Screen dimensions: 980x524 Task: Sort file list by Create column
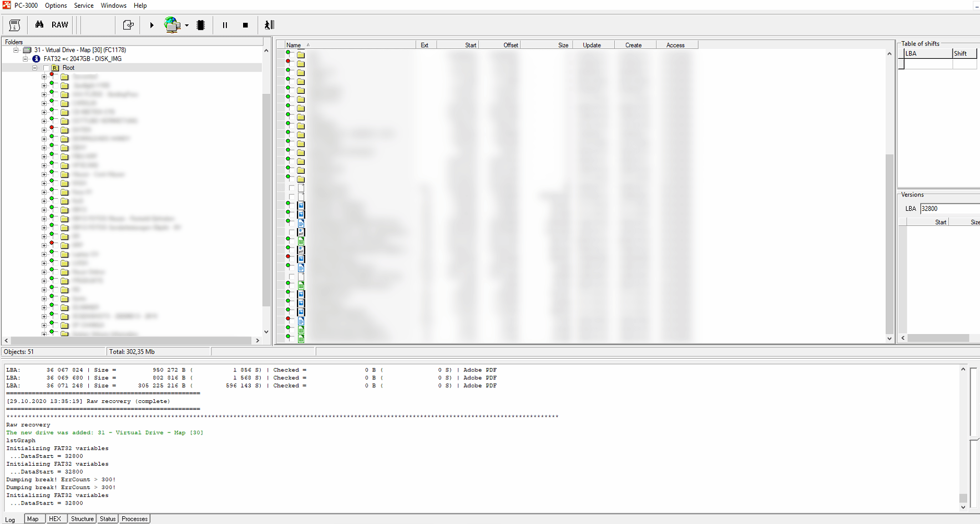tap(635, 45)
